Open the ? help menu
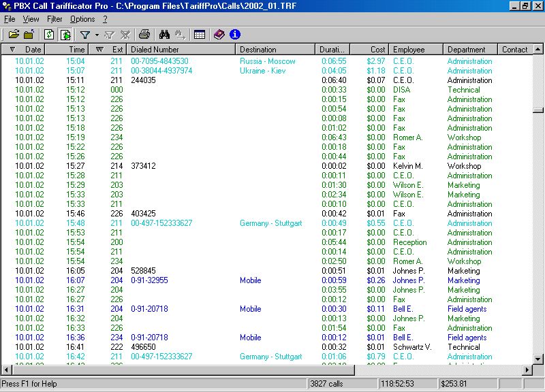The width and height of the screenshot is (545, 392). pos(105,19)
